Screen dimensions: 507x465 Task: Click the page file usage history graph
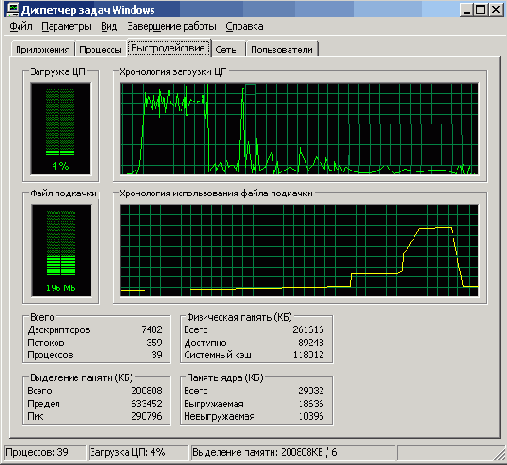pos(299,250)
